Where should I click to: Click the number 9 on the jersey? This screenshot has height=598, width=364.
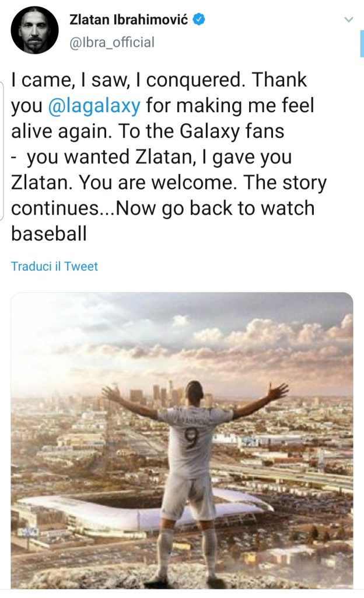tap(192, 439)
